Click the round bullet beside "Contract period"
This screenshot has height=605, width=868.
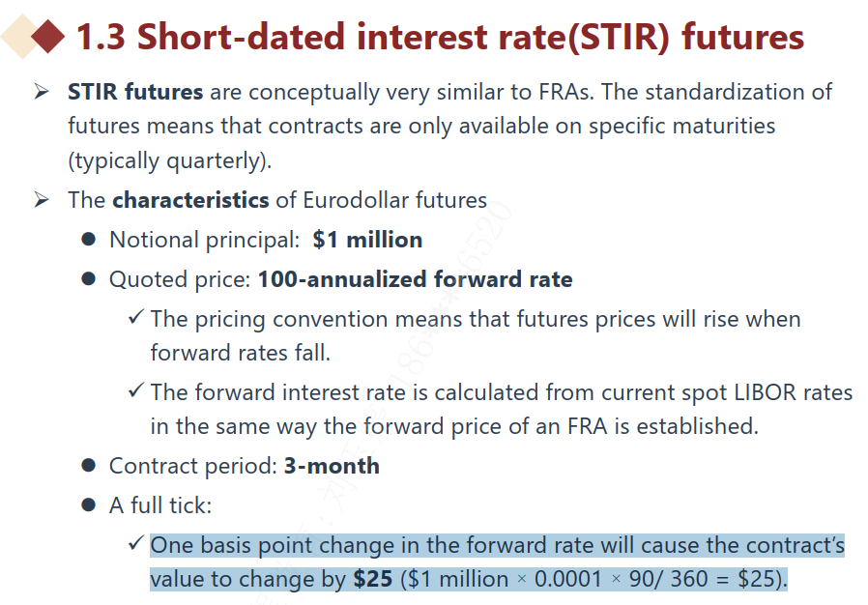[x=89, y=466]
